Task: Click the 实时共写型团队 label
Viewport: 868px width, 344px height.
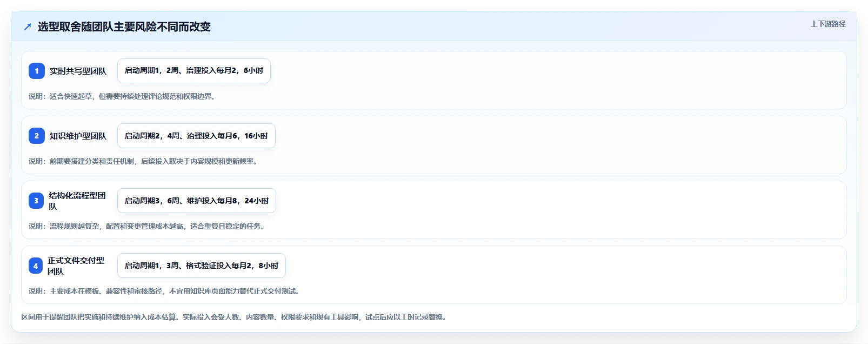Action: click(x=78, y=71)
